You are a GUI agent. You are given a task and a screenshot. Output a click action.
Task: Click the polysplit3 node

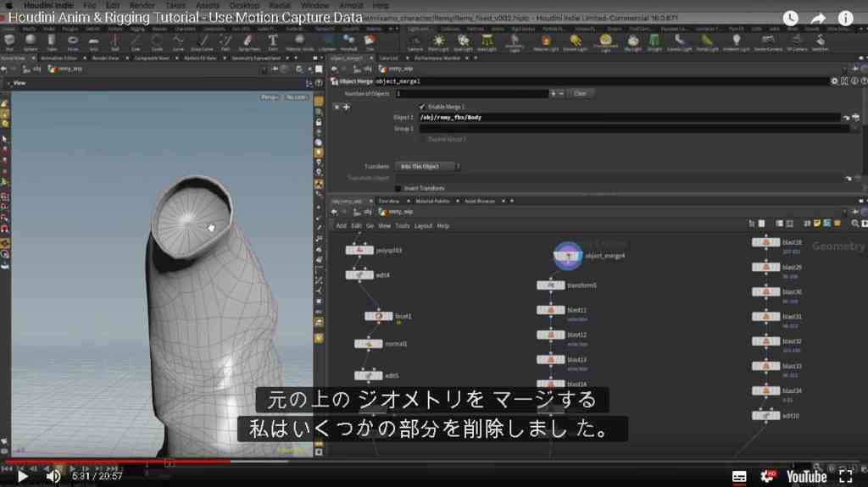(359, 250)
